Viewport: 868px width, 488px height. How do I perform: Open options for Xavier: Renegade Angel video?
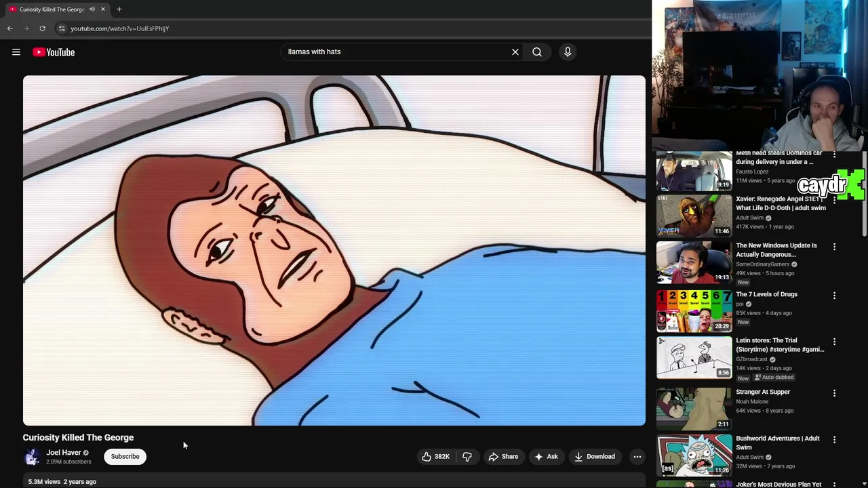point(834,201)
